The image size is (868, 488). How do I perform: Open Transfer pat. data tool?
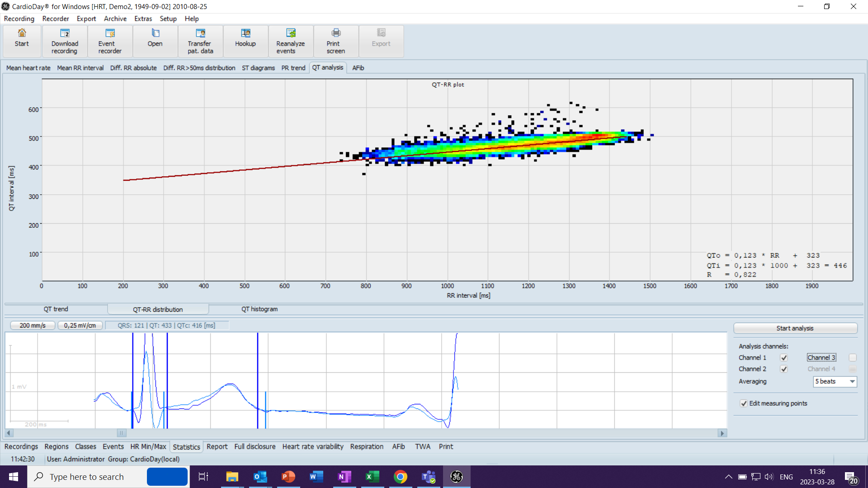coord(200,41)
